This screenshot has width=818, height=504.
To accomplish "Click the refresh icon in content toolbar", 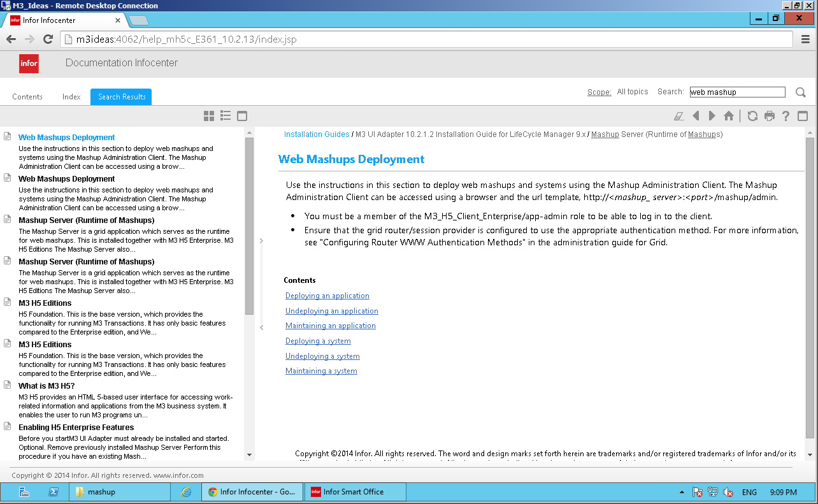I will (752, 116).
